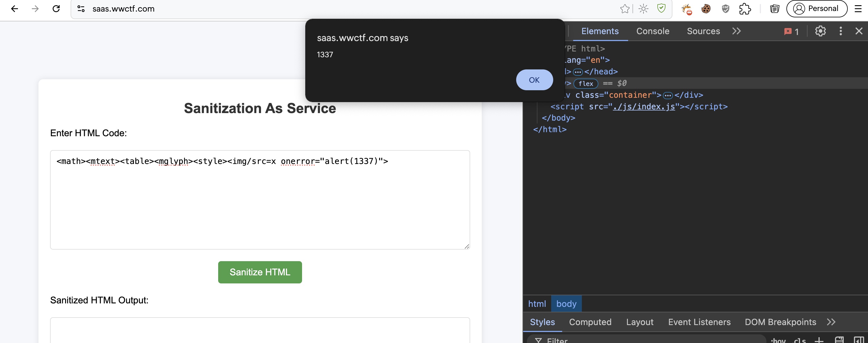The width and height of the screenshot is (868, 343).
Task: Show more Styles pane tabs
Action: 831,322
